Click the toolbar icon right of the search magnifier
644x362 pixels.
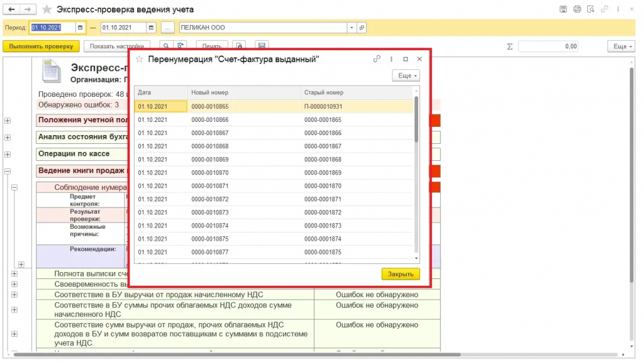click(180, 46)
